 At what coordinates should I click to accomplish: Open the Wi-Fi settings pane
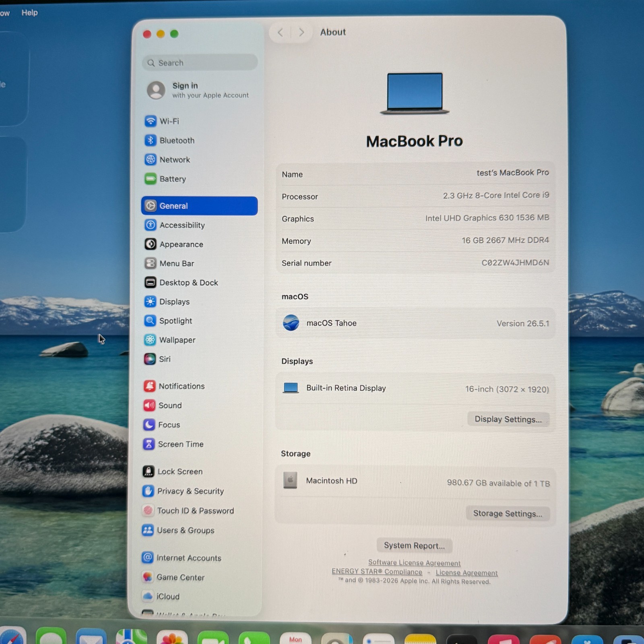tap(200, 121)
